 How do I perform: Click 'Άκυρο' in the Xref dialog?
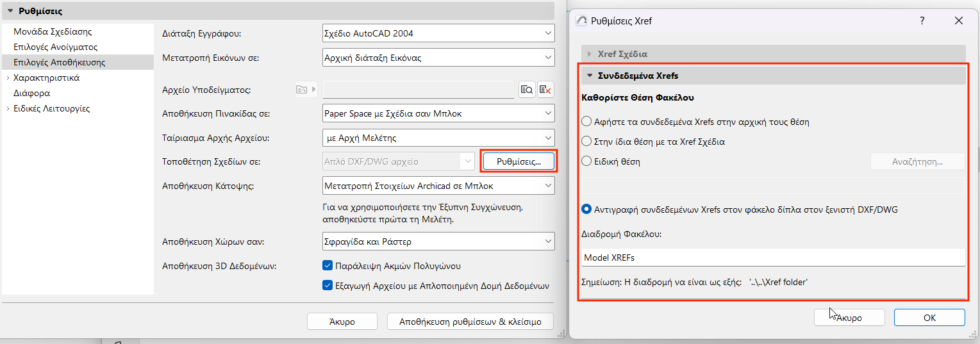(849, 317)
